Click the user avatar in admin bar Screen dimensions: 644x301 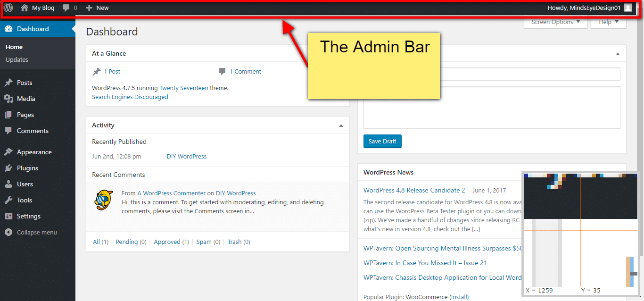pyautogui.click(x=628, y=8)
